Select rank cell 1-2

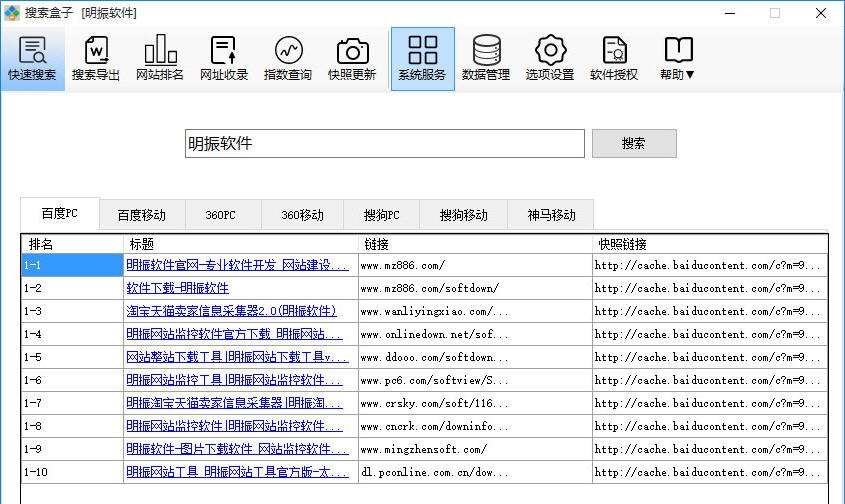(72, 288)
